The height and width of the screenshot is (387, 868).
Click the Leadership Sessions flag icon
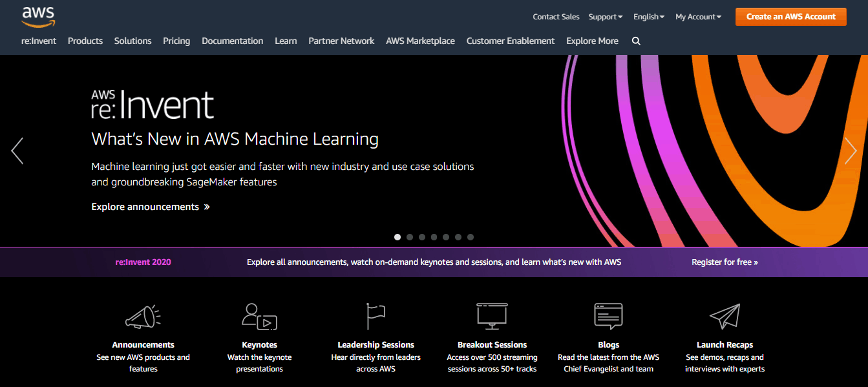click(376, 317)
